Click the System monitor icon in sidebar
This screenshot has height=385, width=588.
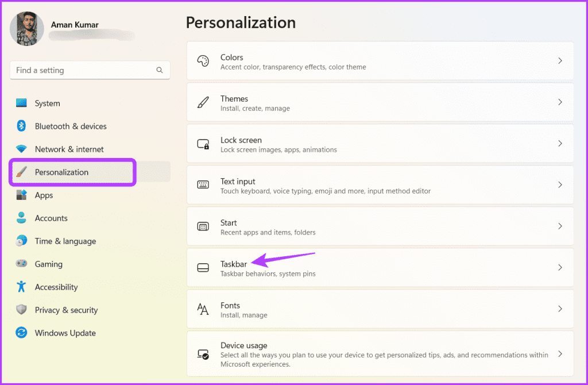coord(21,103)
